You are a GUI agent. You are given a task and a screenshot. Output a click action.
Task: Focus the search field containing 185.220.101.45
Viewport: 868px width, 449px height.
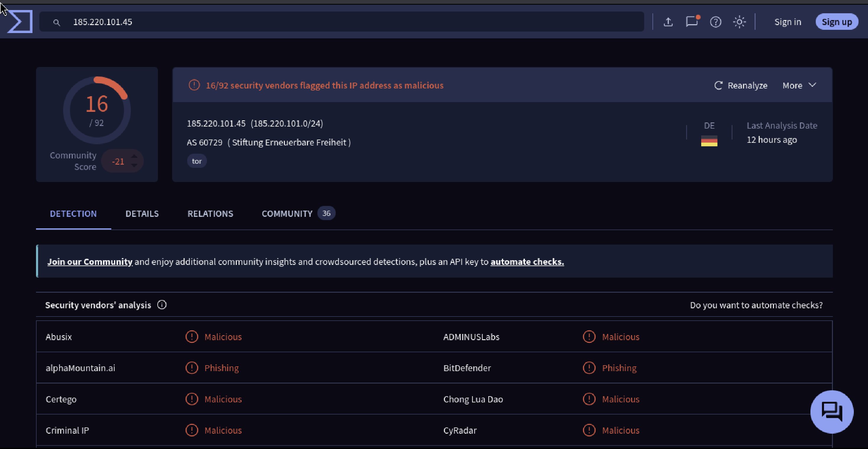click(x=342, y=22)
